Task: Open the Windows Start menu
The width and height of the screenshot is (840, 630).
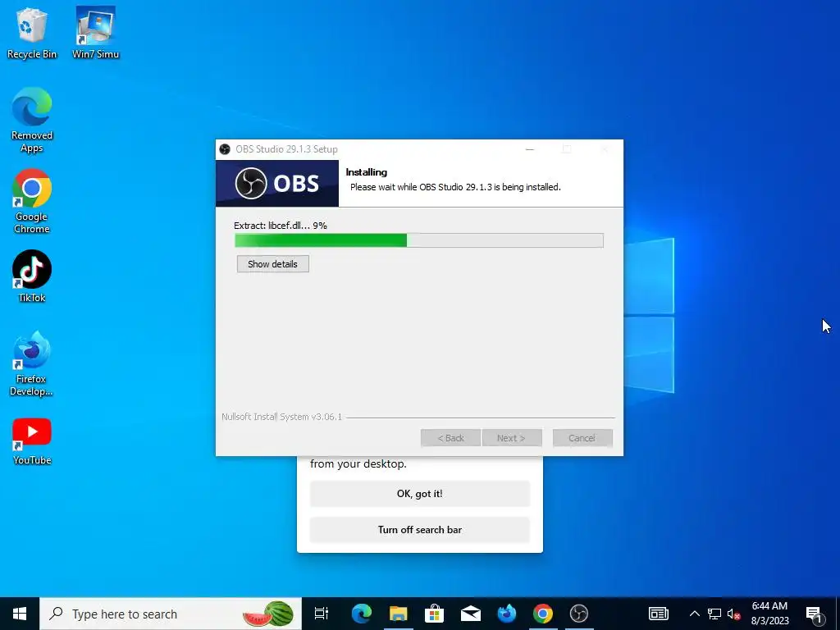Action: [20, 614]
